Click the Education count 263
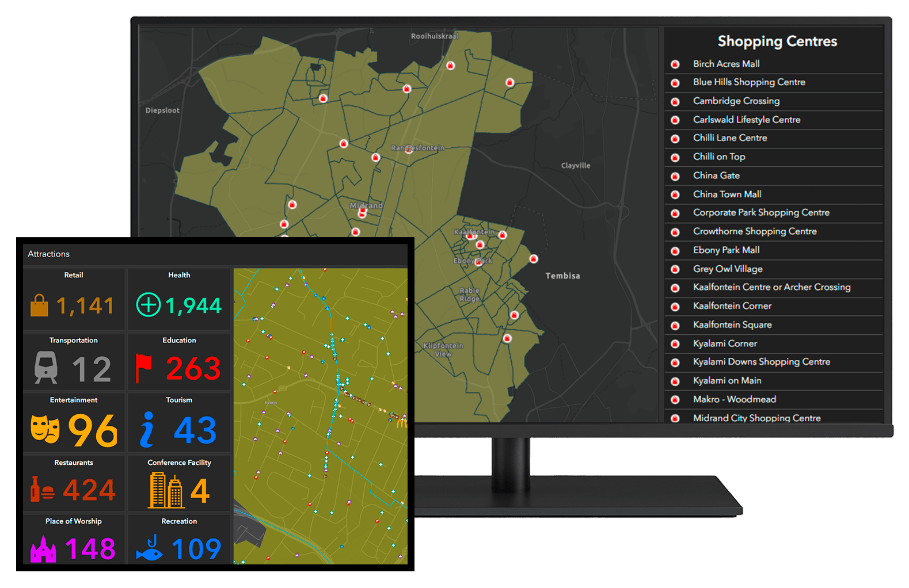This screenshot has width=909, height=588. [x=193, y=369]
